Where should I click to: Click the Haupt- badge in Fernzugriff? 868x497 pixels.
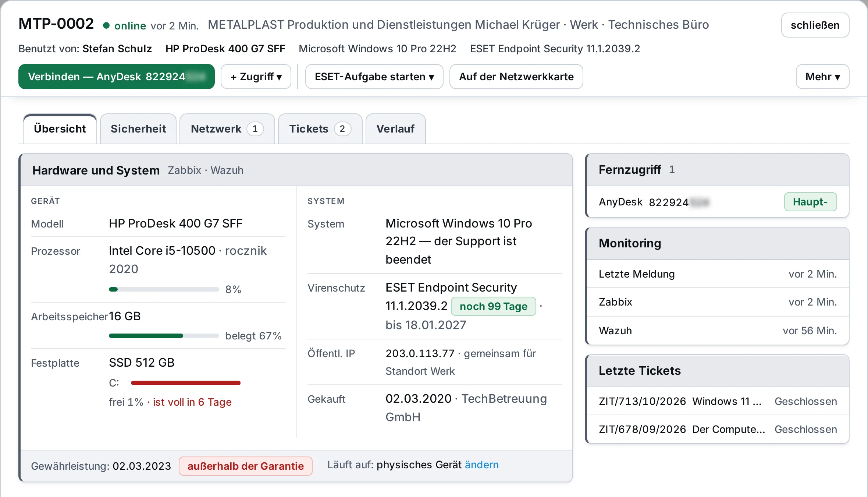pyautogui.click(x=810, y=202)
